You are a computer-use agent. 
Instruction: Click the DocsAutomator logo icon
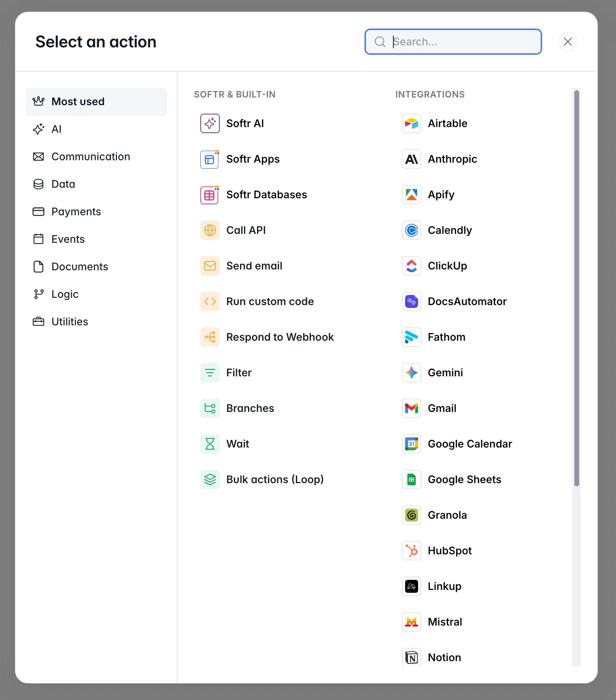point(411,301)
